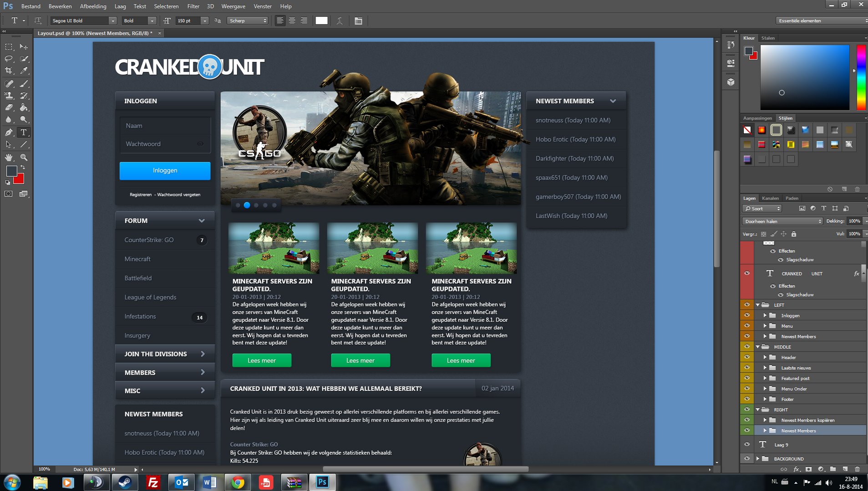868x491 pixels.
Task: Open the font size dropdown
Action: pos(204,20)
